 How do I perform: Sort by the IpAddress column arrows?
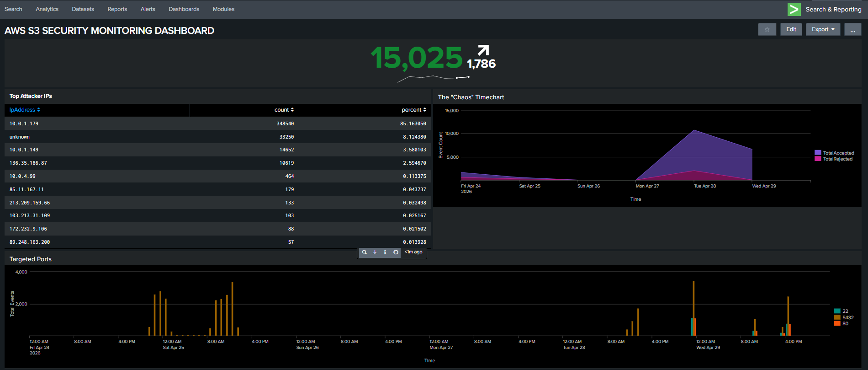[x=38, y=110]
